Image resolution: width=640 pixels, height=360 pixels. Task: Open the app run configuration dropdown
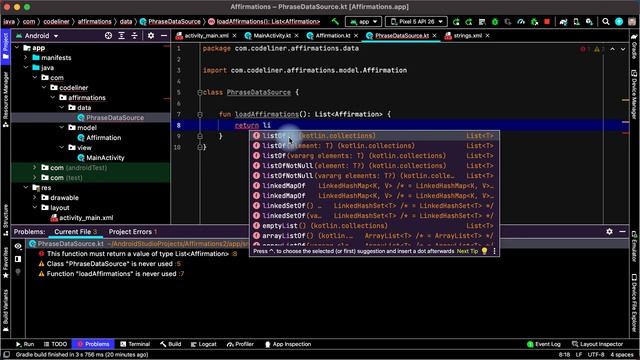(364, 22)
